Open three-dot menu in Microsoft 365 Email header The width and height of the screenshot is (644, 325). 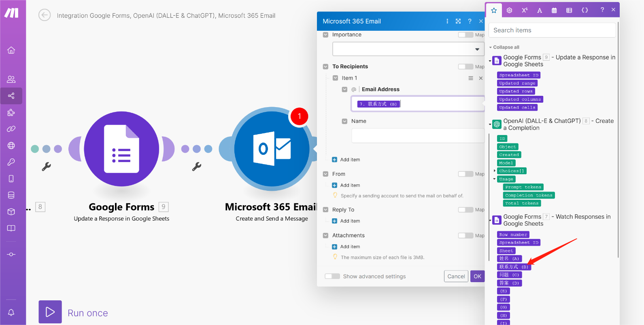point(447,21)
